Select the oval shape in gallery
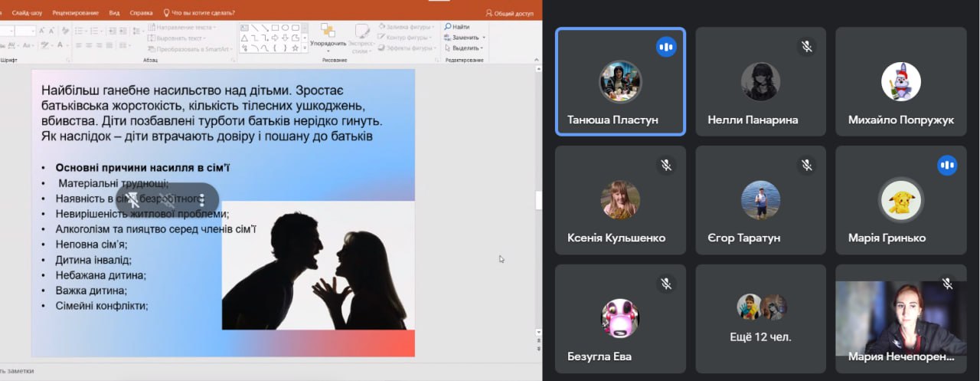Viewport: 980px width, 381px height. (x=284, y=27)
